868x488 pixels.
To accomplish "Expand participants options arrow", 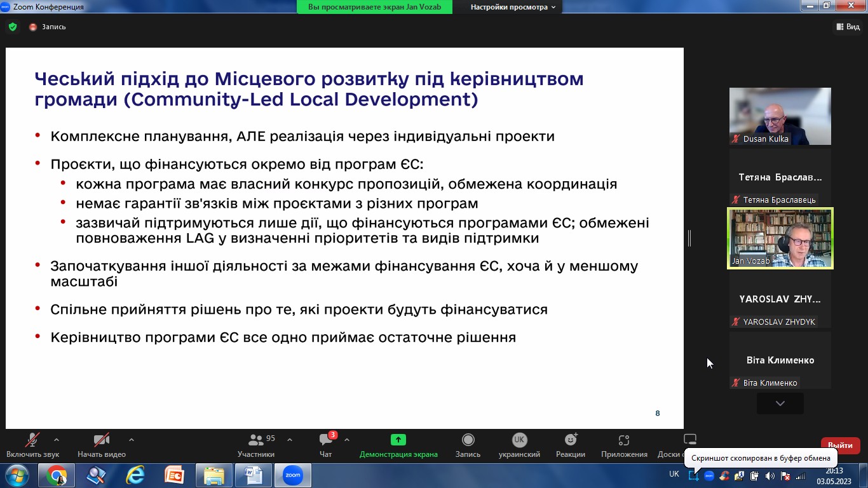I will 290,440.
